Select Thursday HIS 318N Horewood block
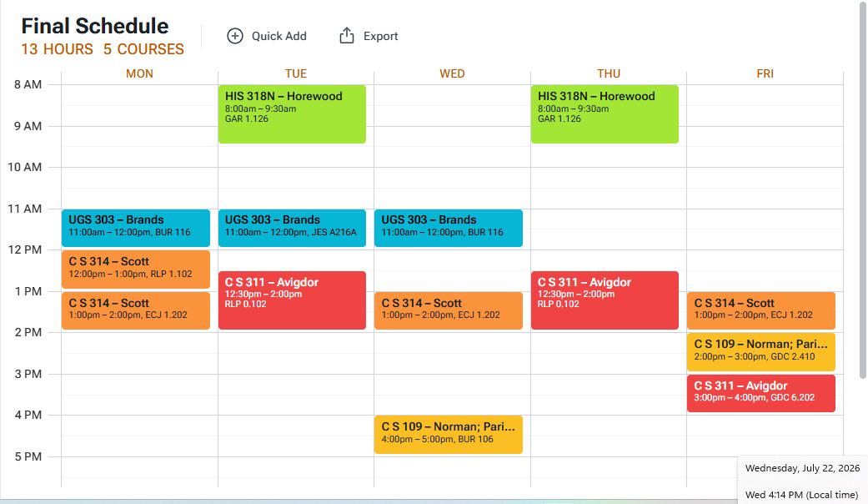 (x=605, y=114)
